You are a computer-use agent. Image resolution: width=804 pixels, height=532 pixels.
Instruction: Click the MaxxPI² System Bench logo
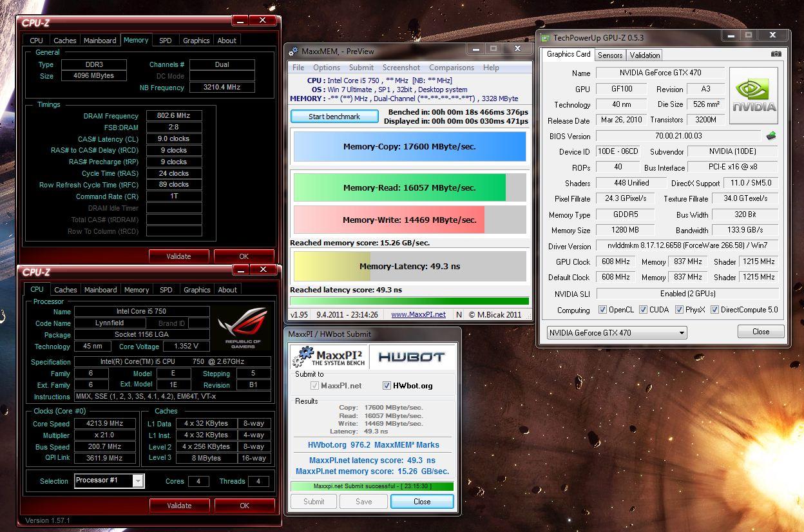click(329, 357)
